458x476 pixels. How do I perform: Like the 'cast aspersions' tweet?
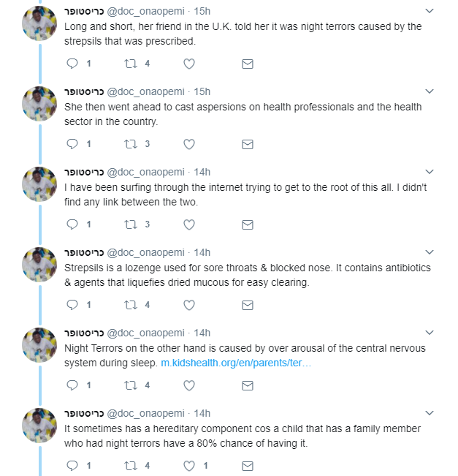[189, 144]
